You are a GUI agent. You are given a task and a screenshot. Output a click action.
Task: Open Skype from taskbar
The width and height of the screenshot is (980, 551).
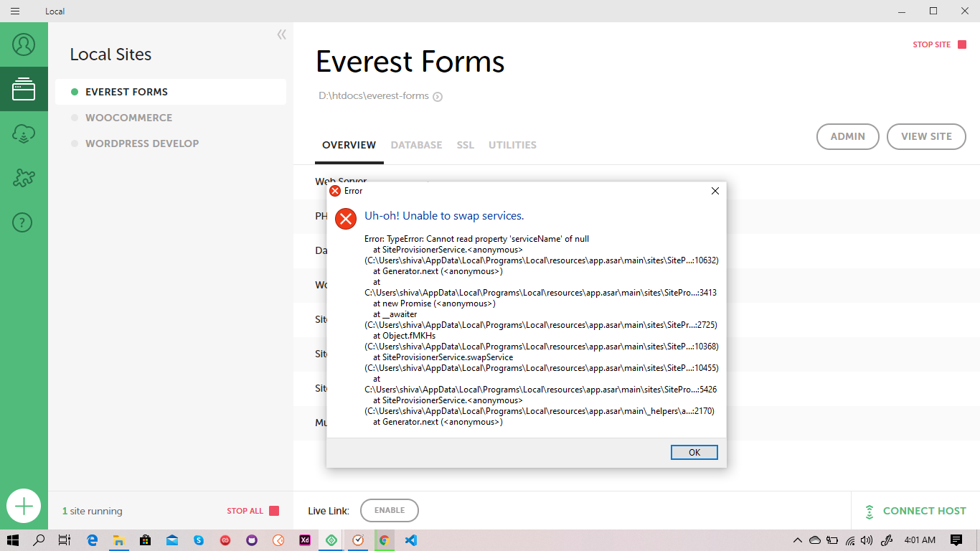point(198,540)
